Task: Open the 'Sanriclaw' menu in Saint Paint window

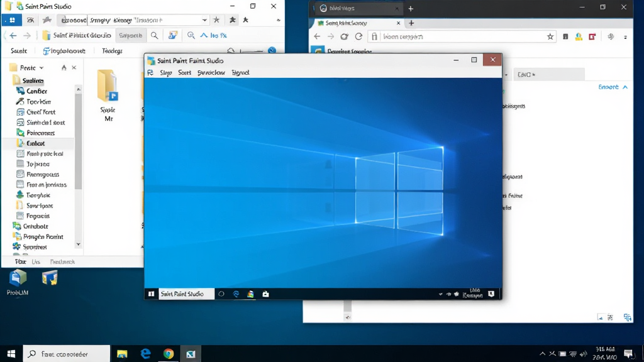Action: 211,73
